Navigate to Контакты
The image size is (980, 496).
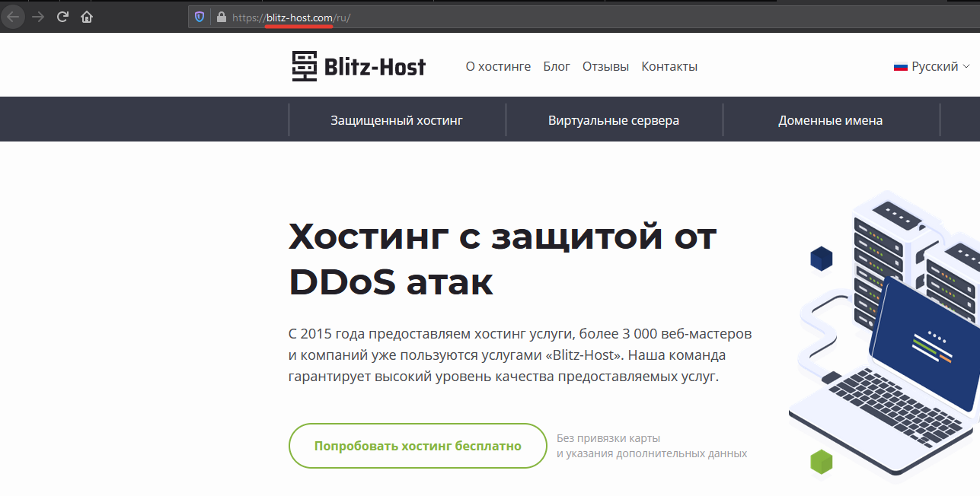coord(669,67)
